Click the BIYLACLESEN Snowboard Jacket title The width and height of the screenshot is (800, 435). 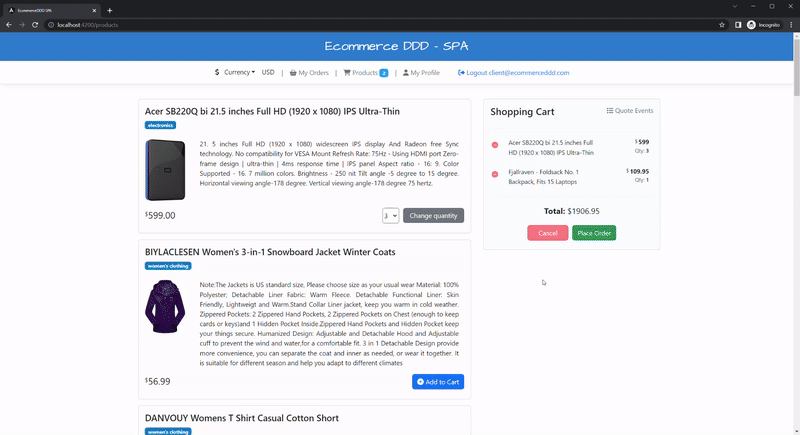pos(270,252)
